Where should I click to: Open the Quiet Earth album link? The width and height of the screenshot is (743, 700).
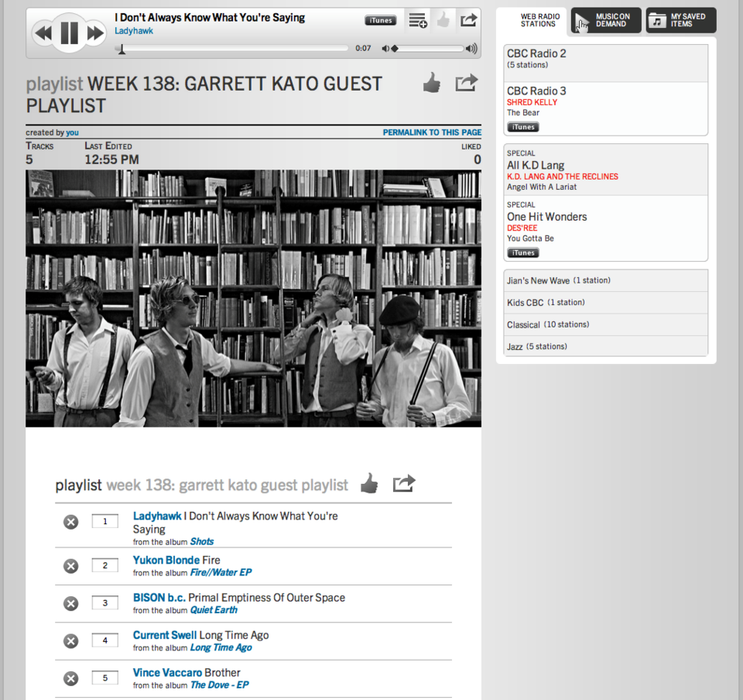[x=214, y=610]
